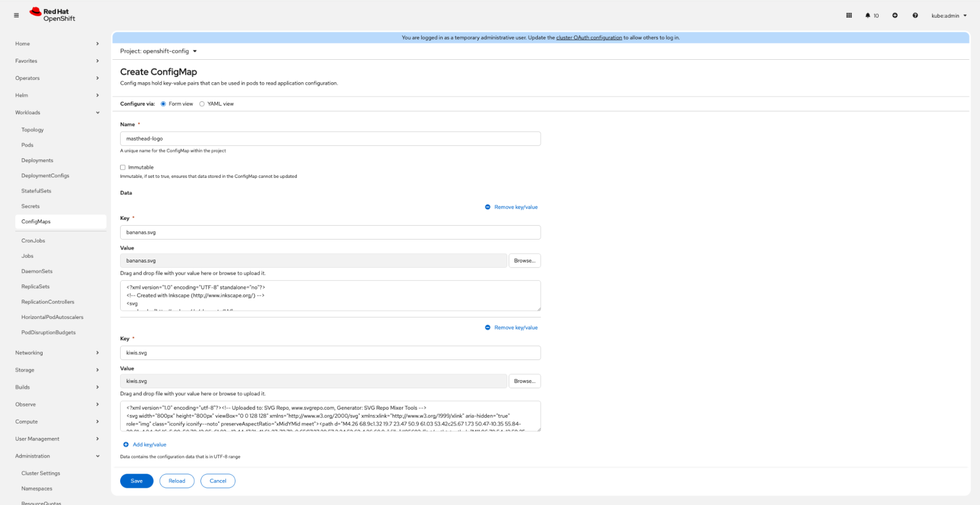Click the ConfigMap Name input field
Viewport: 980px width, 505px height.
tap(330, 139)
